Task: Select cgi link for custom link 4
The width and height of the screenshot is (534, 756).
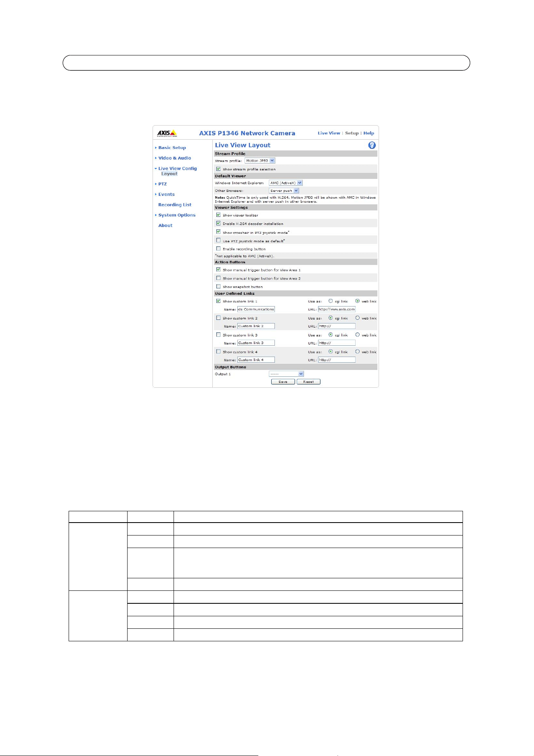Action: click(x=331, y=351)
